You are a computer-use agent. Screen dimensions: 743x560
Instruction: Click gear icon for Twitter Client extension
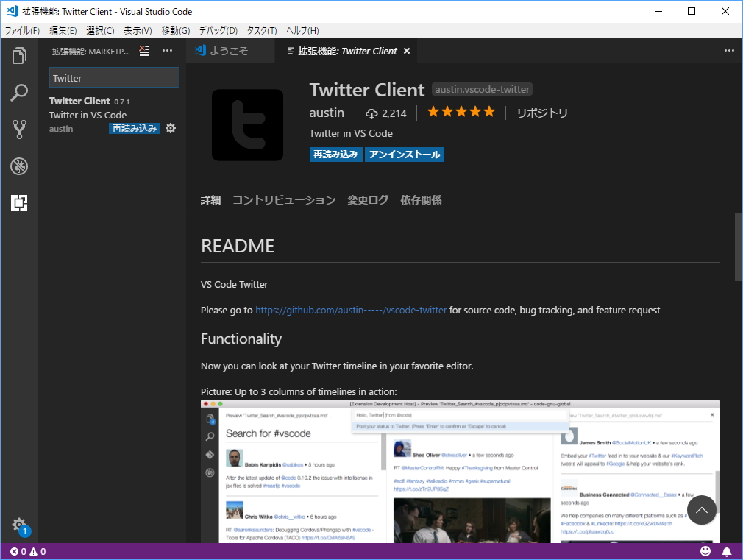(171, 128)
